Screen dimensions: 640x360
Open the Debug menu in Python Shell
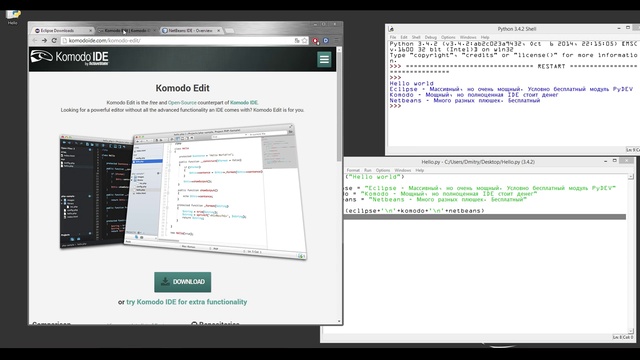click(x=431, y=37)
